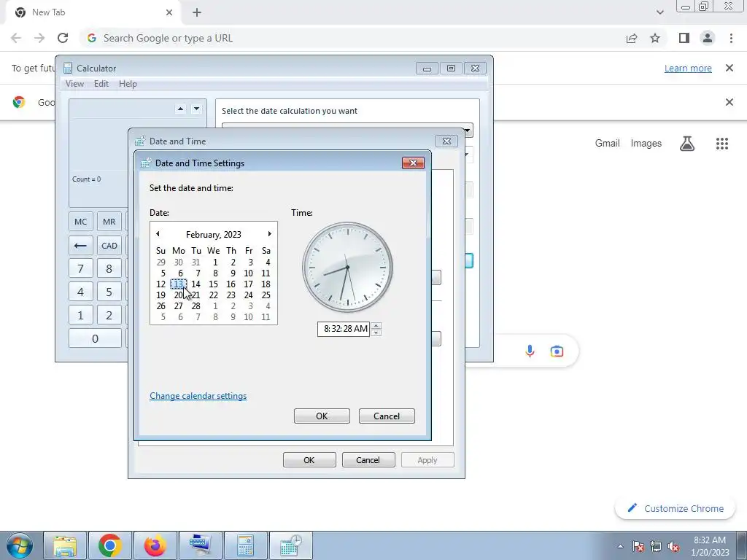Click the February, 2023 calendar header
This screenshot has width=747, height=560.
[x=214, y=234]
